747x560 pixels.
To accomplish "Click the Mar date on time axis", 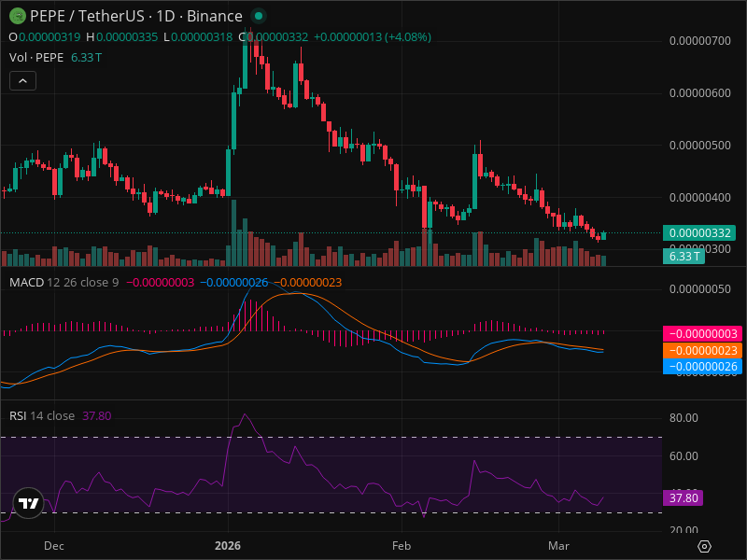I will tap(558, 546).
